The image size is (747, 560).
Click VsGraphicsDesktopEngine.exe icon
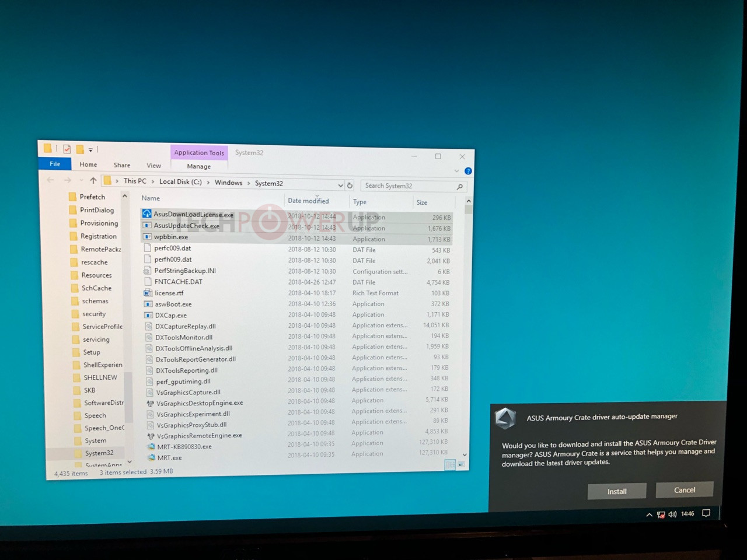click(150, 403)
